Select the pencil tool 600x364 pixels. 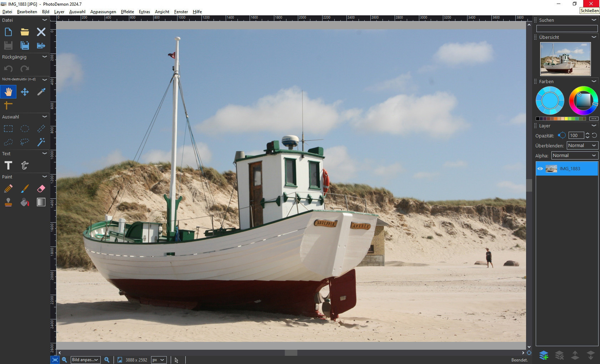pos(8,188)
